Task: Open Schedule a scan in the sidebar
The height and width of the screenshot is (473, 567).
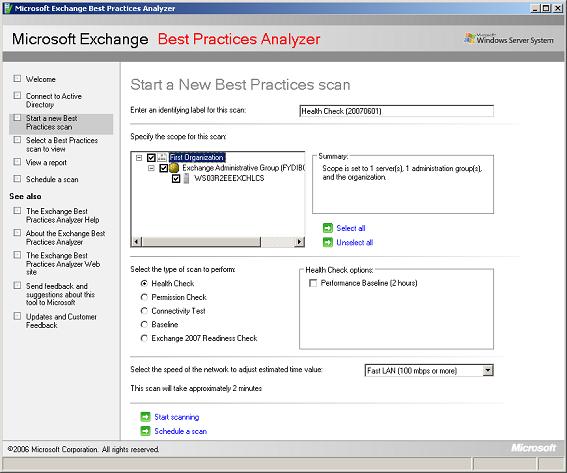Action: tap(52, 179)
